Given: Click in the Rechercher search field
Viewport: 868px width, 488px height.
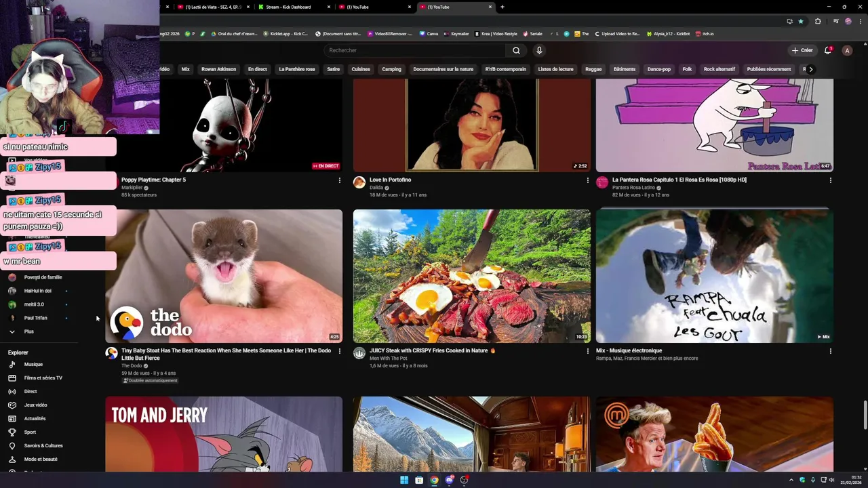Looking at the screenshot, I should click(x=415, y=50).
